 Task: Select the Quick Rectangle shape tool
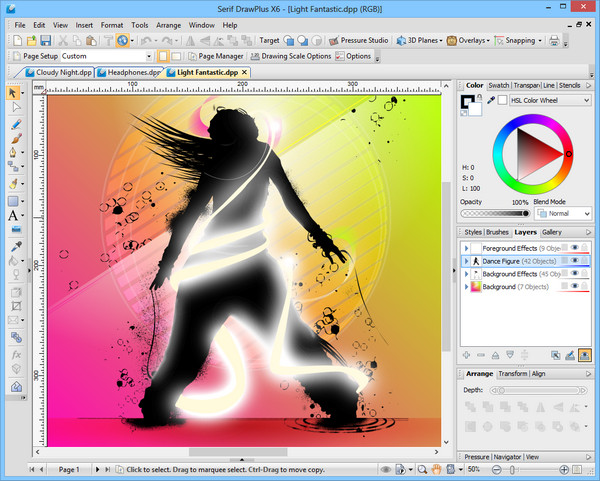[x=15, y=199]
